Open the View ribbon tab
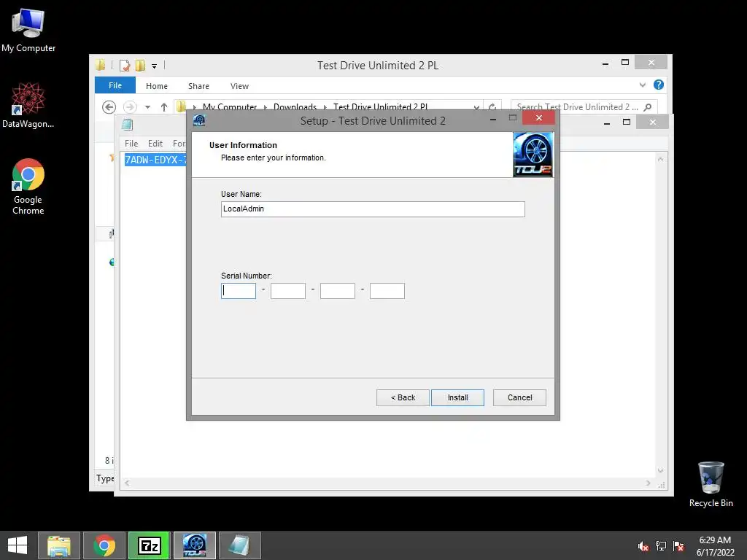The image size is (747, 560). [239, 86]
